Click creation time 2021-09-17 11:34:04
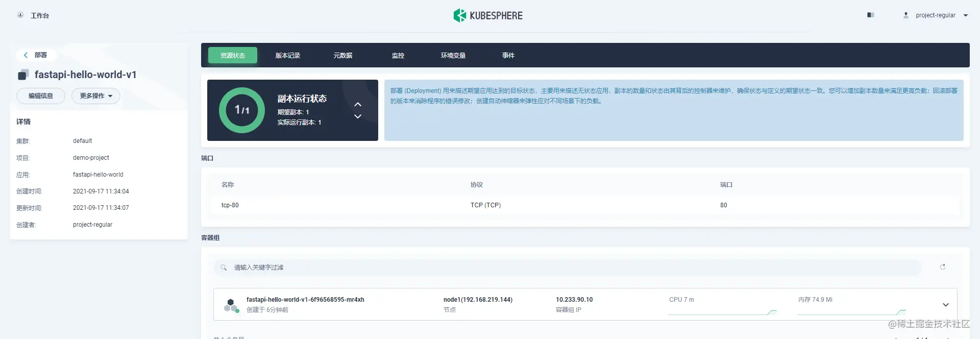The image size is (980, 339). tap(101, 191)
